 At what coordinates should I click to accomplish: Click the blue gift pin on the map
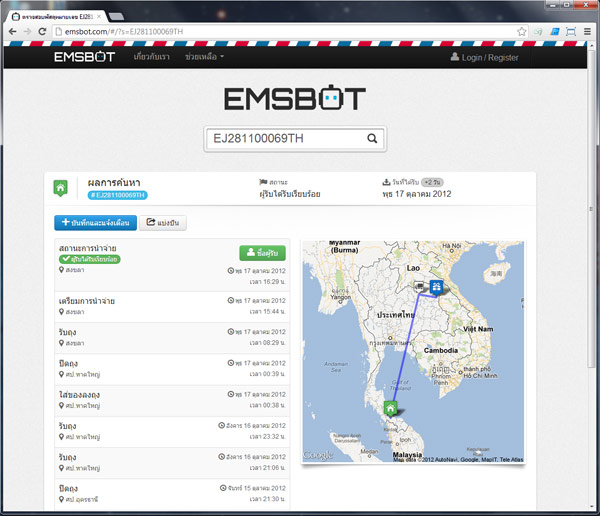pos(436,287)
